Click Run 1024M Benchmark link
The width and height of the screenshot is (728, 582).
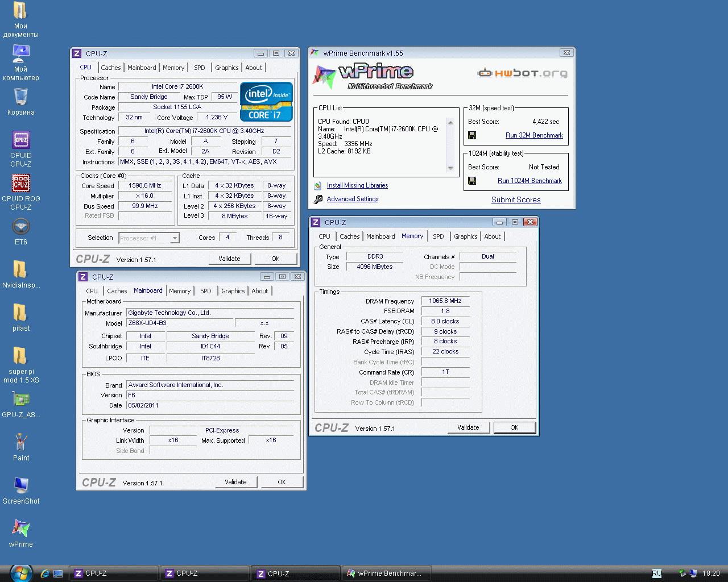coord(530,181)
